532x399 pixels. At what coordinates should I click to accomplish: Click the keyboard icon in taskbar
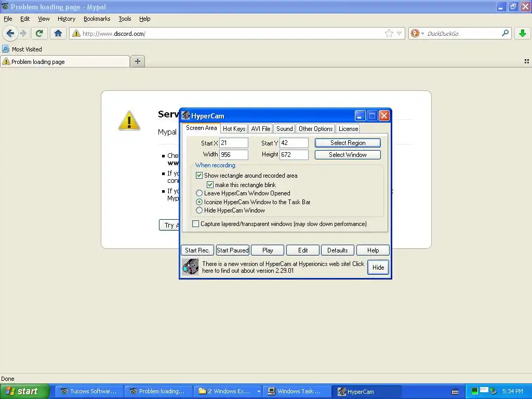[455, 392]
